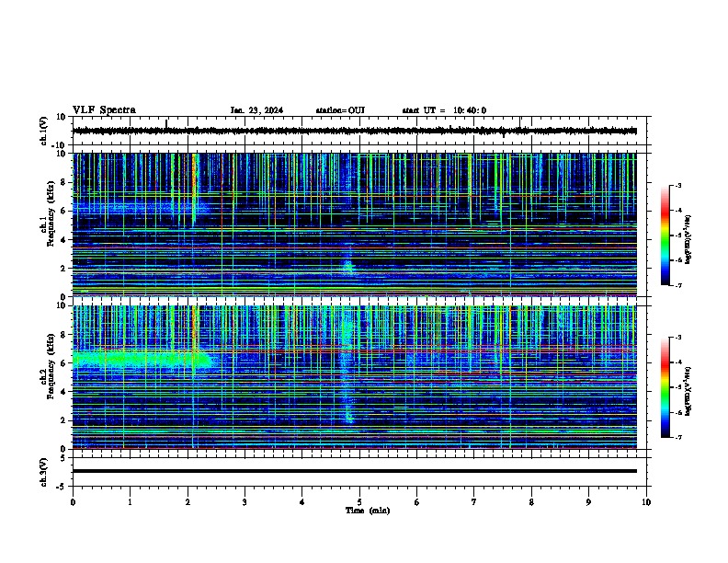Click time axis tick label "9"

[x=588, y=502]
